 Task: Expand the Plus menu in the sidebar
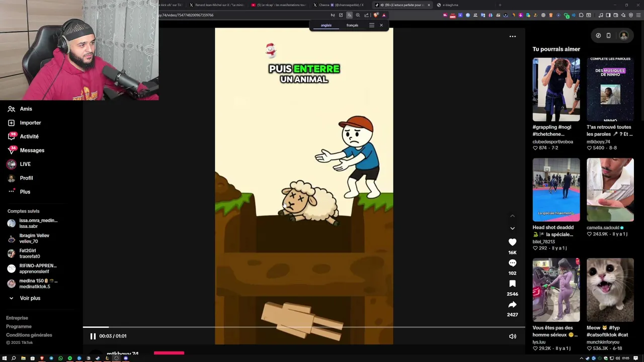pos(19,192)
